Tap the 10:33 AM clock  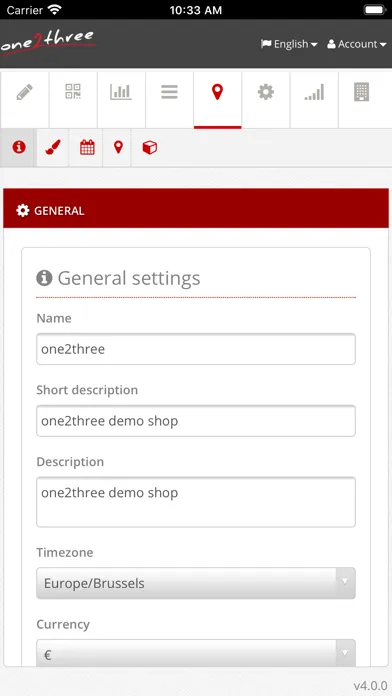coord(195,10)
